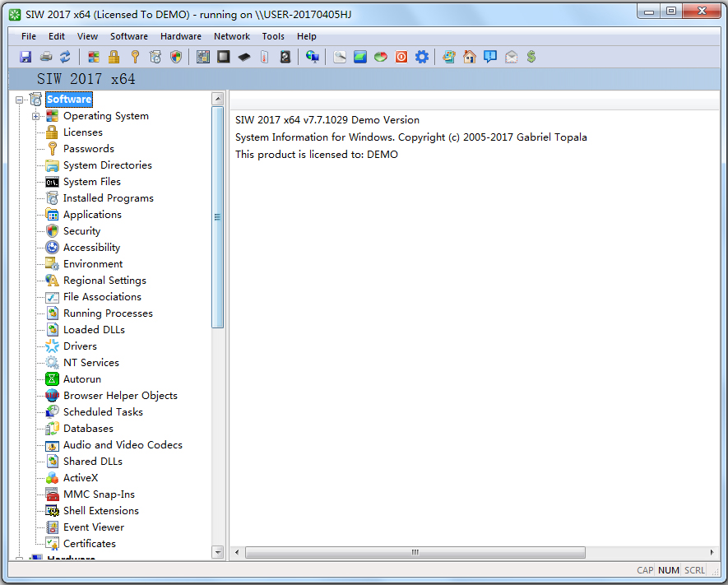Select Applications in the tree

[x=92, y=215]
